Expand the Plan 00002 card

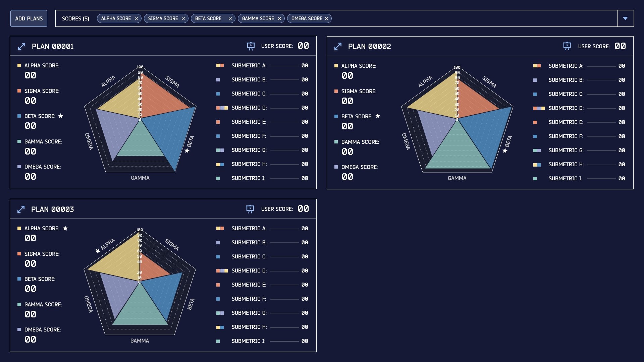(x=338, y=46)
